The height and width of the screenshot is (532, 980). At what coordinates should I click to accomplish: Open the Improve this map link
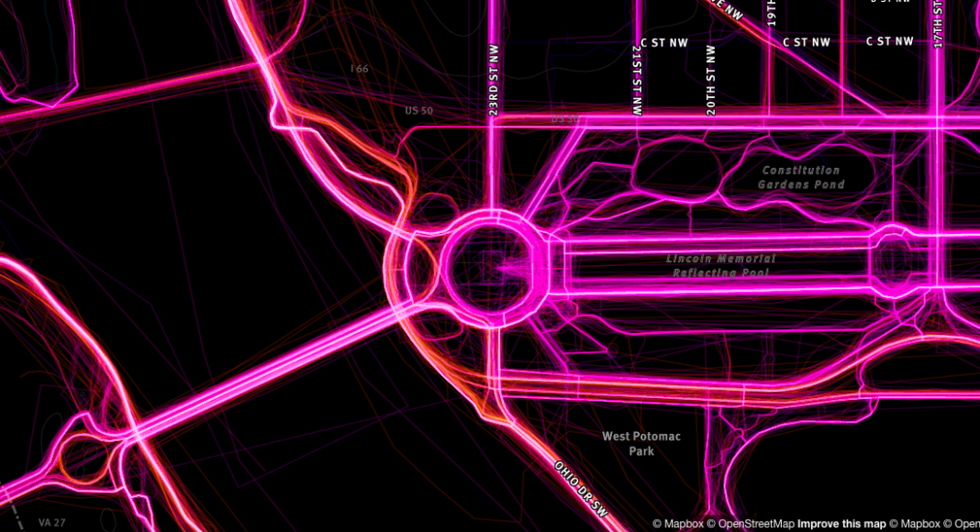(x=841, y=524)
